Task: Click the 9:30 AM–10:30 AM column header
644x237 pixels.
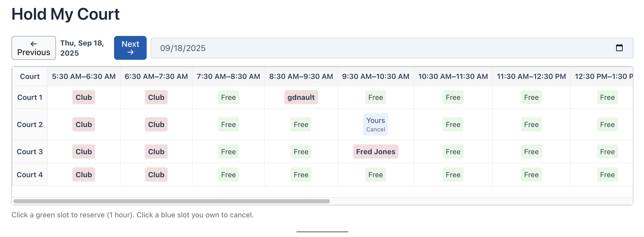Action: (375, 76)
